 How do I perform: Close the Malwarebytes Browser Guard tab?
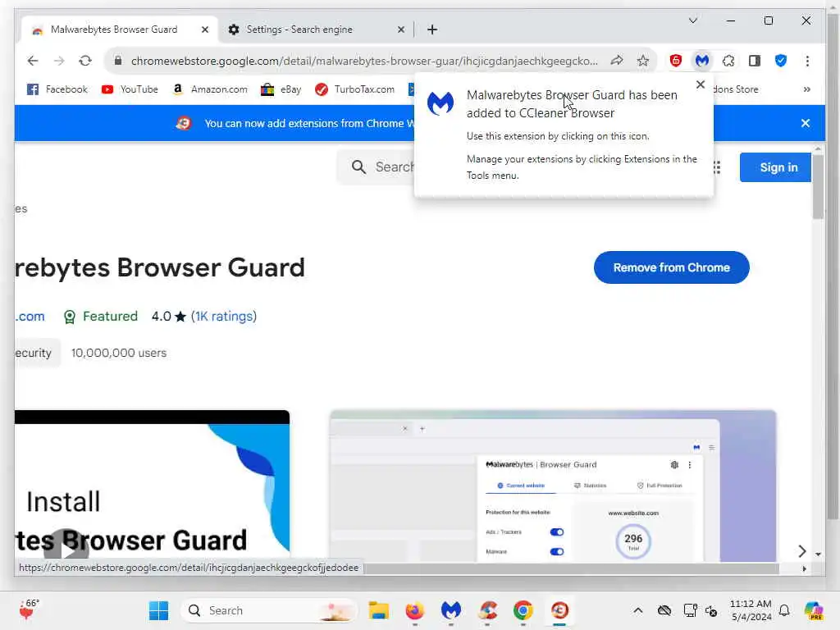click(x=204, y=30)
